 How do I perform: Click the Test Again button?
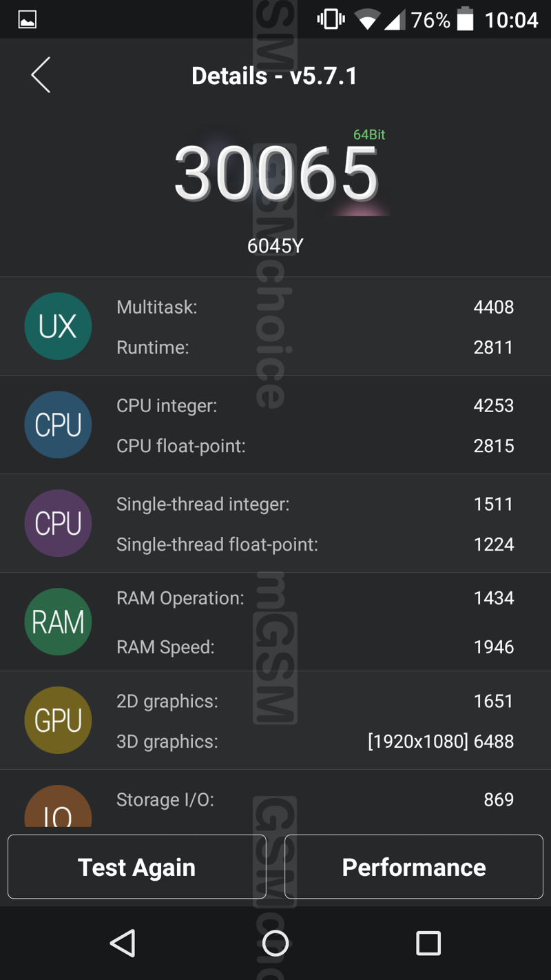[136, 866]
